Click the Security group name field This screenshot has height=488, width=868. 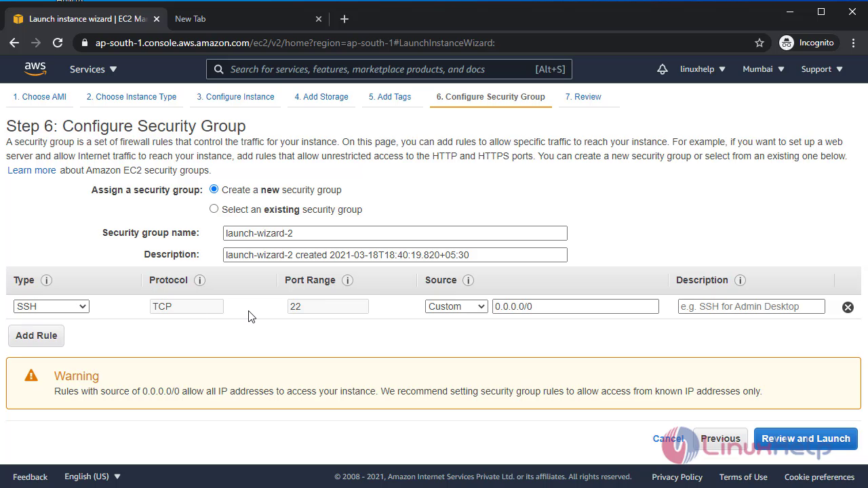coord(395,233)
